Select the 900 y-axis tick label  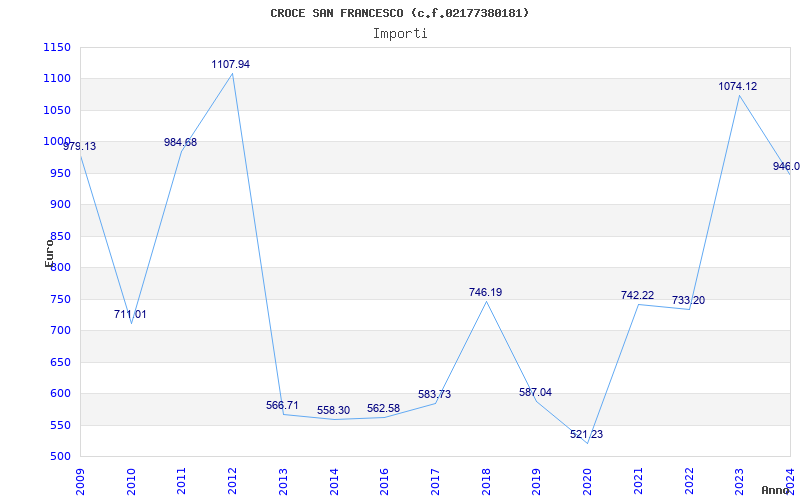[61, 205]
